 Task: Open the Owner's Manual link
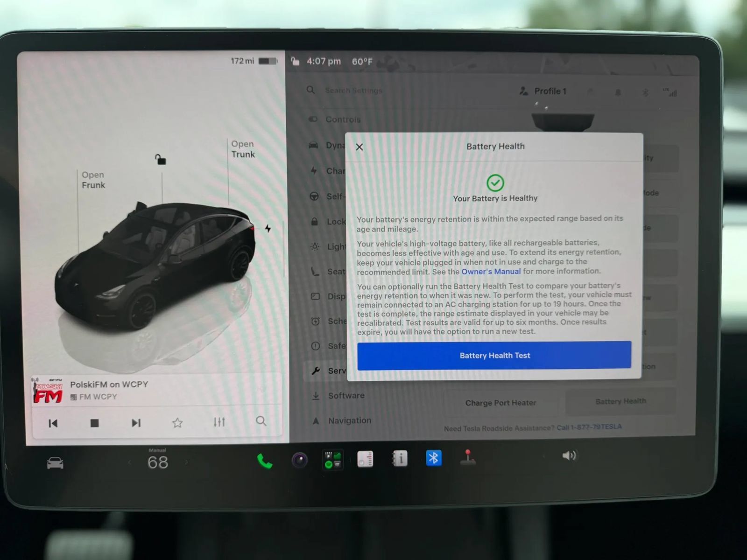(x=491, y=272)
